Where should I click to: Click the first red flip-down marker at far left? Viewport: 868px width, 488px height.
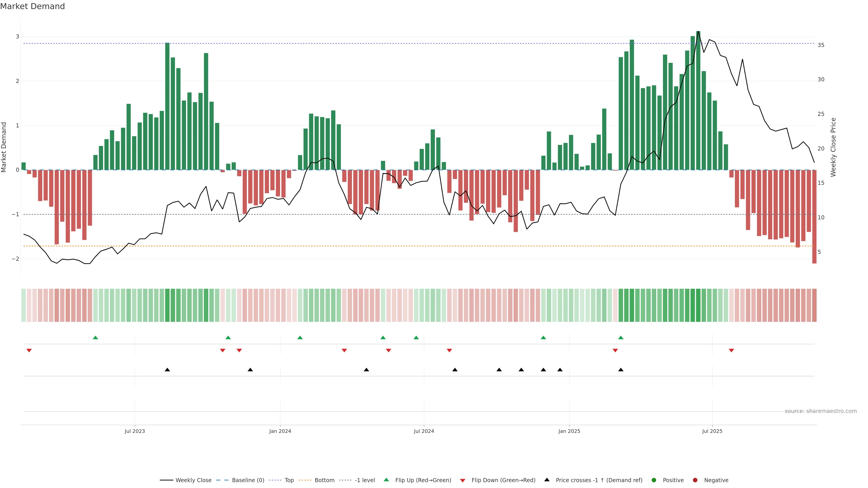(x=29, y=351)
